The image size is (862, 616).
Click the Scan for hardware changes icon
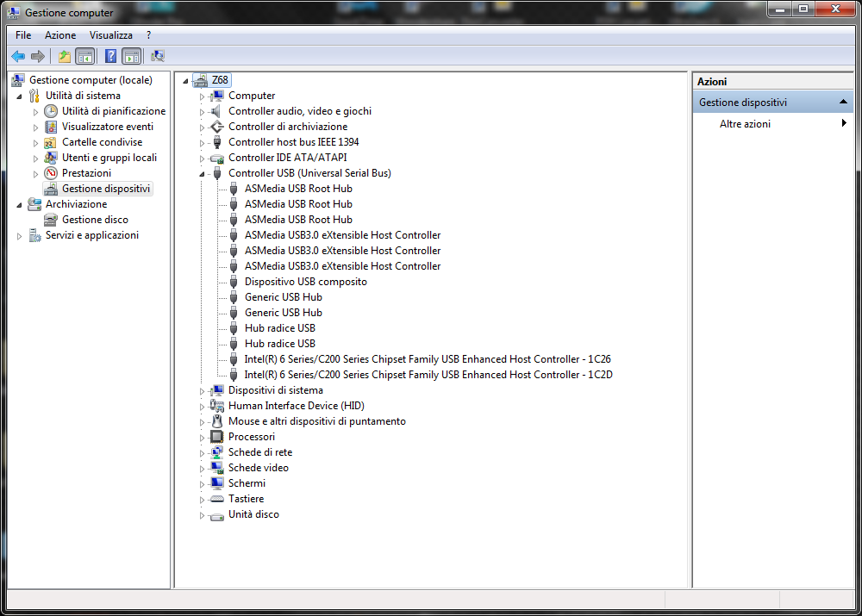(158, 56)
